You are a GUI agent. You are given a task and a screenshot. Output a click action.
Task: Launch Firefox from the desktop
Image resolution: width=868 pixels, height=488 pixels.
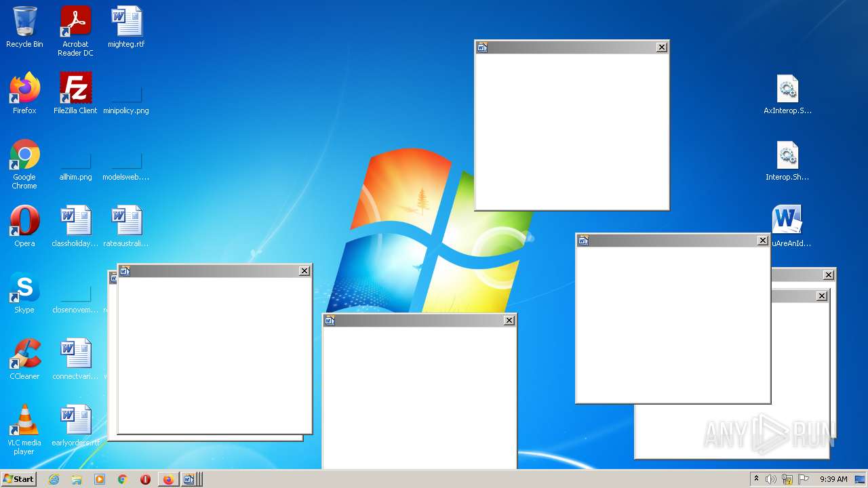pos(24,94)
